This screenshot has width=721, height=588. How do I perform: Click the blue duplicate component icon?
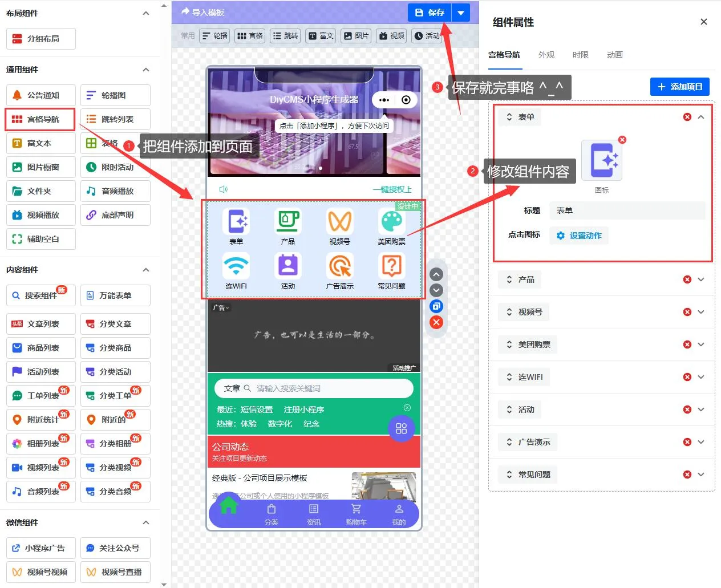click(436, 306)
